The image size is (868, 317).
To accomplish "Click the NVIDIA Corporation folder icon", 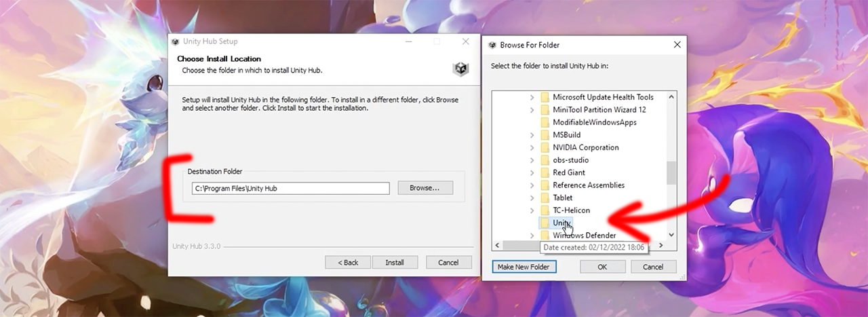I will [x=545, y=147].
